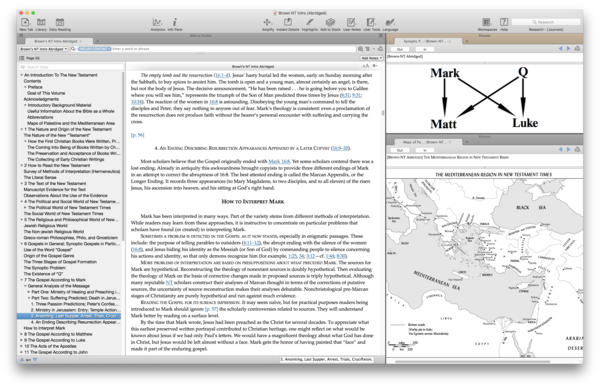Toggle Instant Details panel icon

point(288,23)
